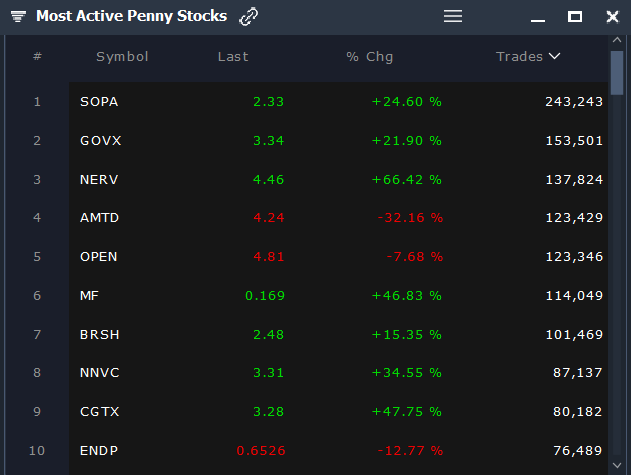This screenshot has height=475, width=631.
Task: Select the AMTD symbol
Action: [x=99, y=218]
